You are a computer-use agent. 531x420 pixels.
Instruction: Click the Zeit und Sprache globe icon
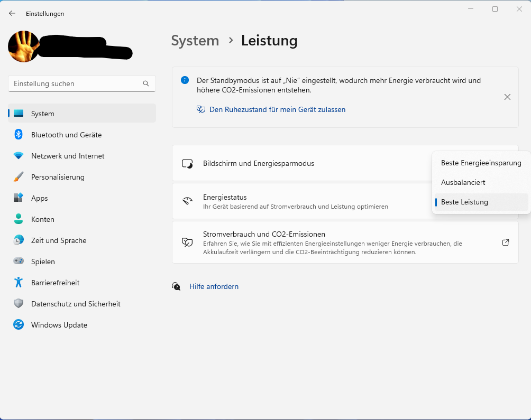tap(19, 240)
